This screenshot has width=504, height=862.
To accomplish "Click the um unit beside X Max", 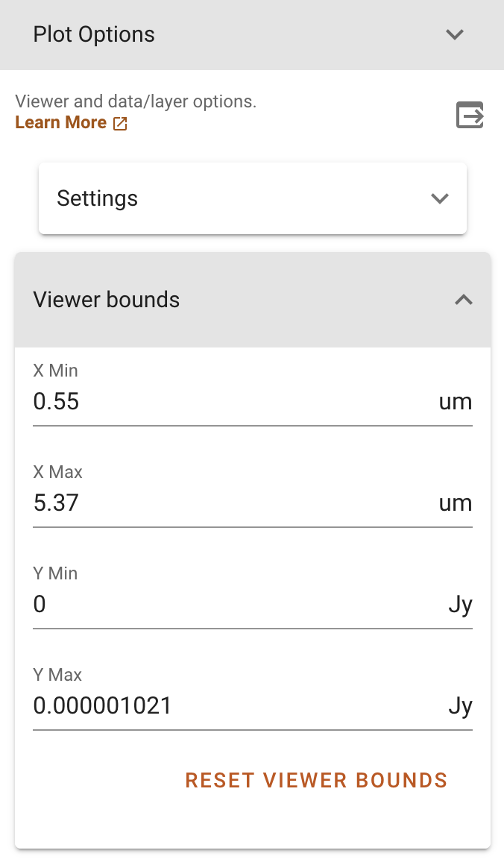I will coord(455,504).
